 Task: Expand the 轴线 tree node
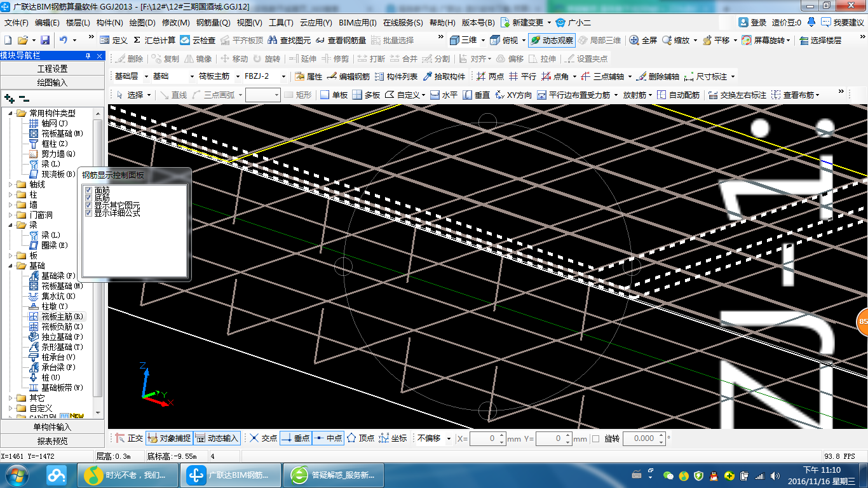click(x=11, y=184)
